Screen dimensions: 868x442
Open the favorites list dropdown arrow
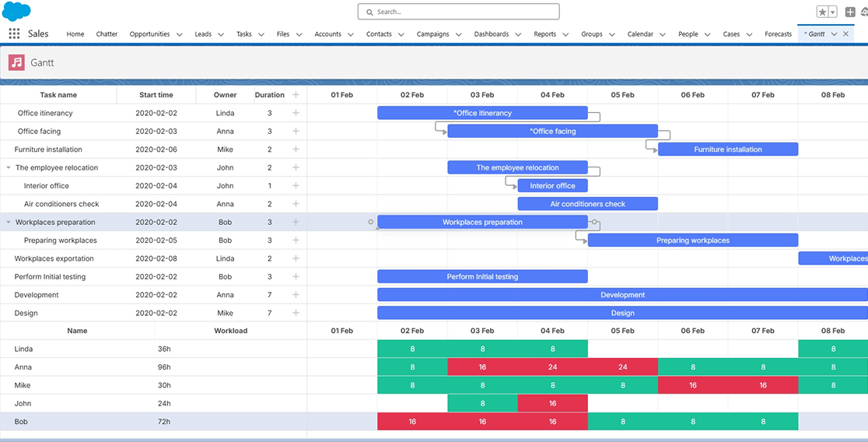pos(833,12)
